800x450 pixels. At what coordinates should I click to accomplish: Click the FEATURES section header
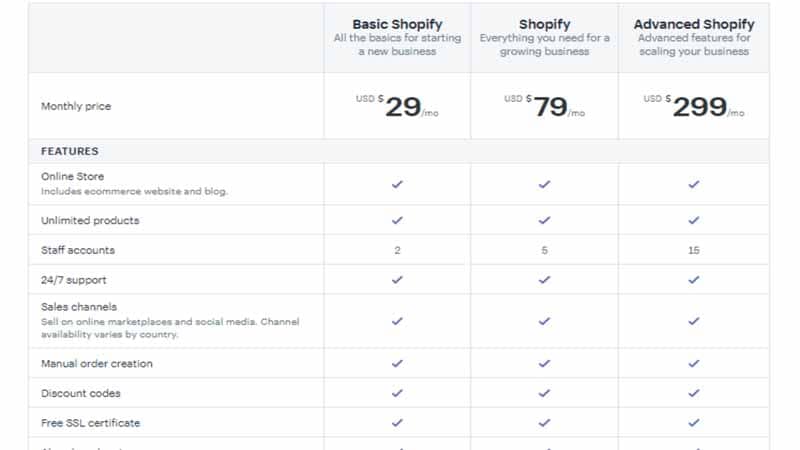click(70, 151)
